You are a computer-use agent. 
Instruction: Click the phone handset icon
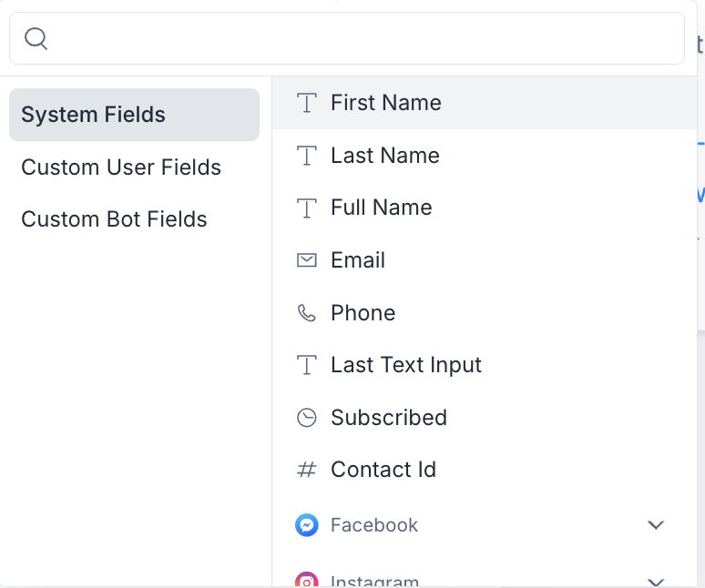tap(307, 313)
